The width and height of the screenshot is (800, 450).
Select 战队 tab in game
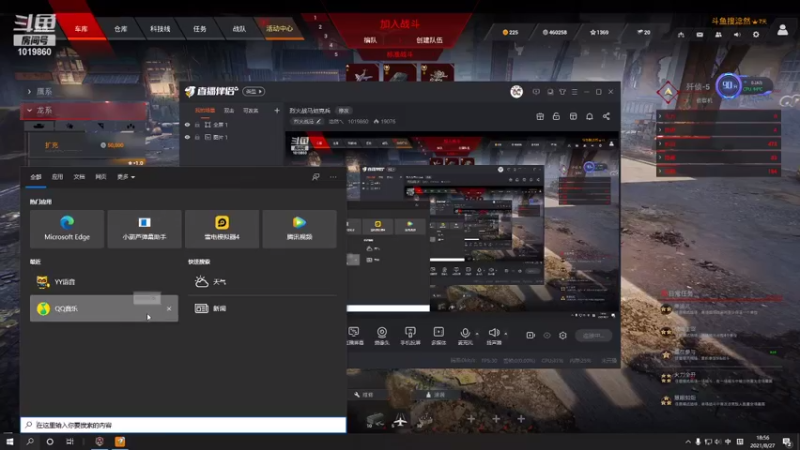click(239, 29)
